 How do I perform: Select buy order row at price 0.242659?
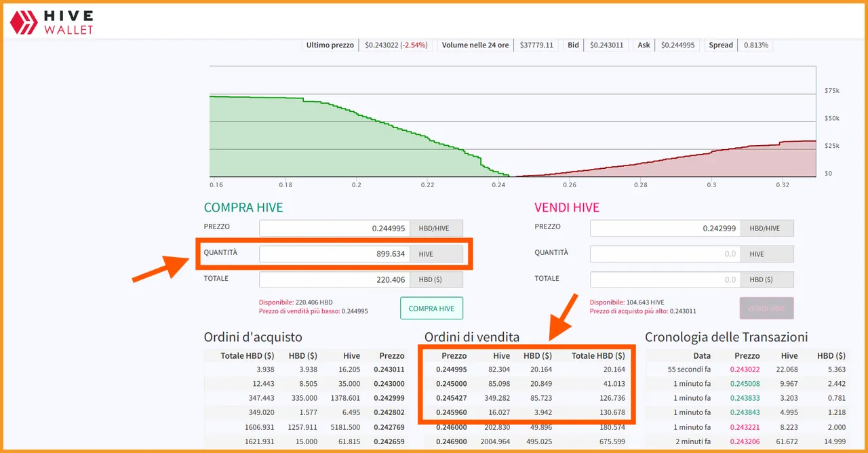[x=305, y=441]
